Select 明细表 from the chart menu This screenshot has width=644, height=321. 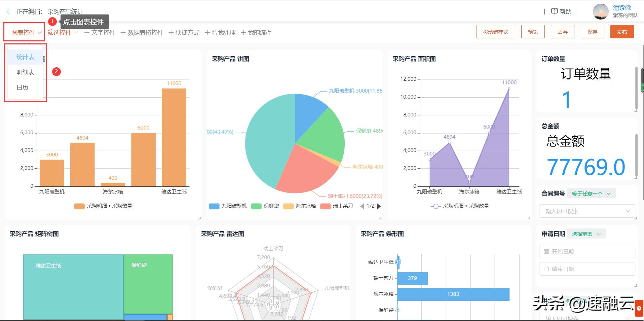pos(25,72)
